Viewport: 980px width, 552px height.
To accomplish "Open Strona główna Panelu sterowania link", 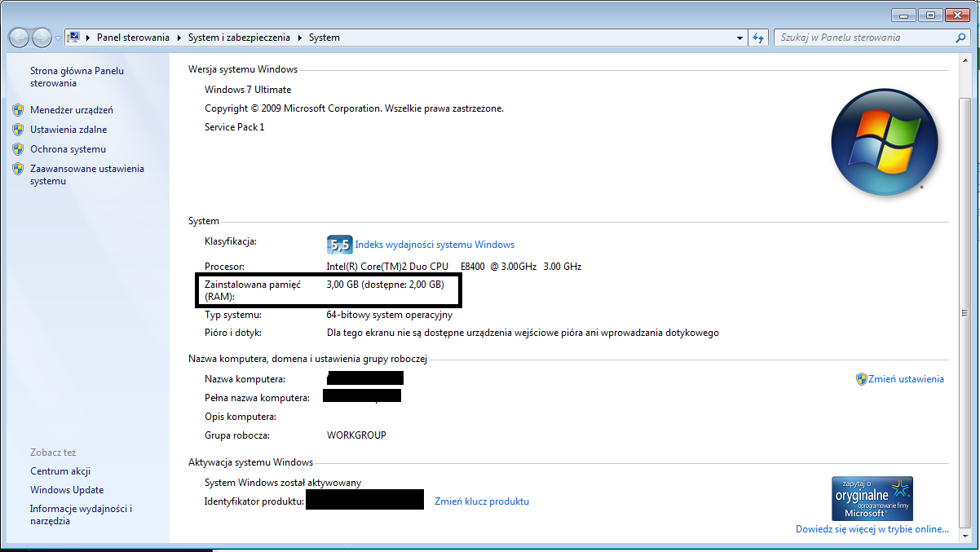I will (x=77, y=77).
